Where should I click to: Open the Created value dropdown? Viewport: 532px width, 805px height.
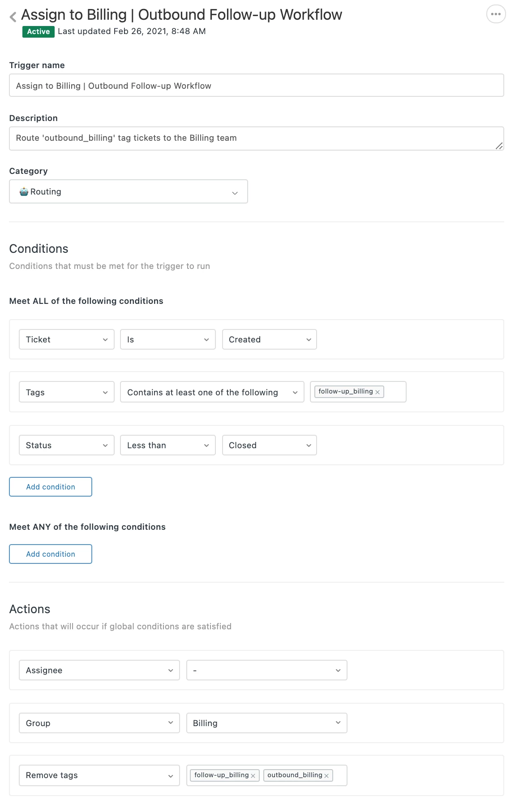269,340
